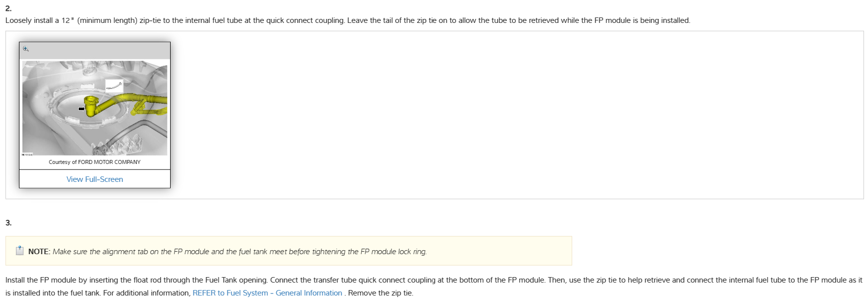Click the step number 2 heading
The image size is (868, 304).
click(8, 8)
